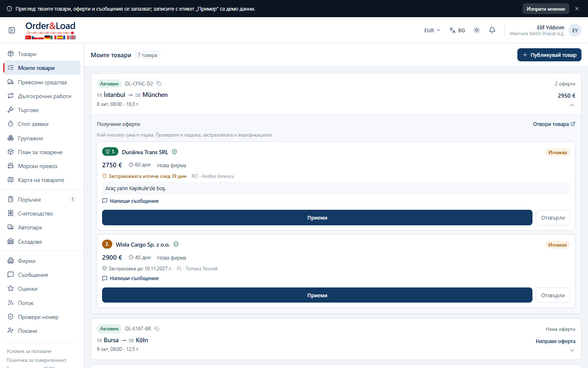Click the 'Публикувай товар' button
The image size is (588, 368).
(549, 55)
